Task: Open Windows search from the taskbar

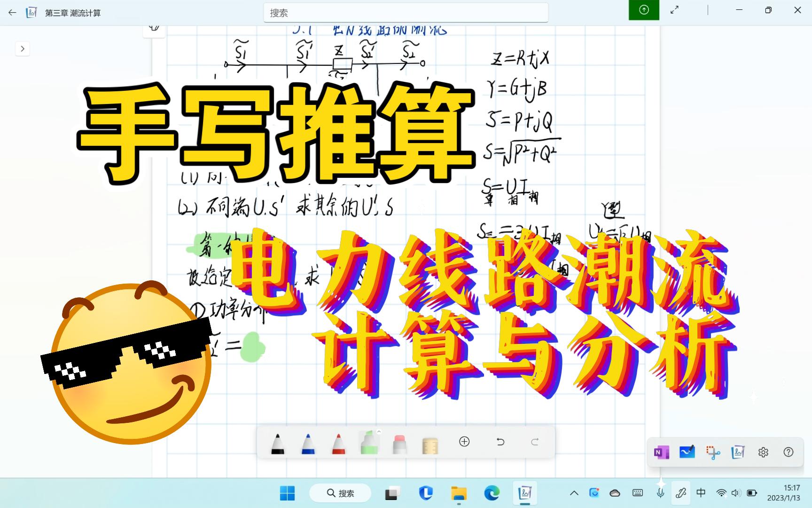Action: (x=340, y=493)
